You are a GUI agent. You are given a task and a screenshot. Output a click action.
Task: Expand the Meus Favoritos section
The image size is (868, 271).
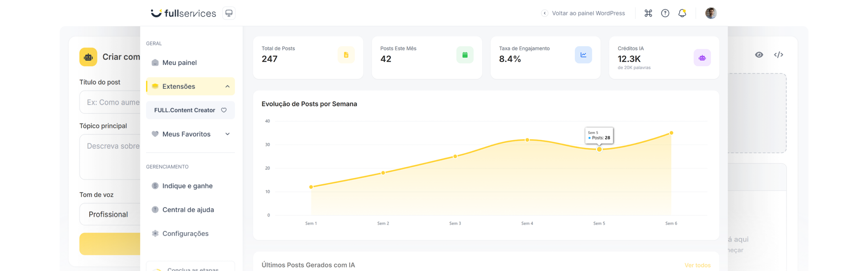[227, 134]
